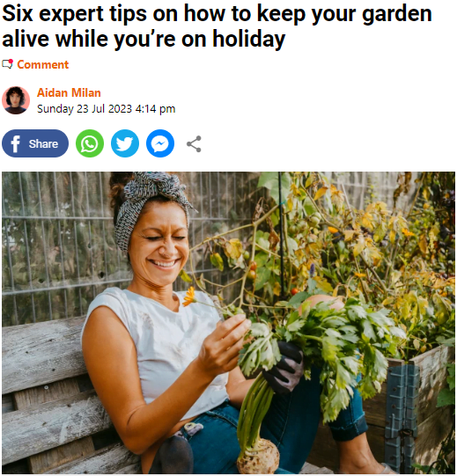The width and height of the screenshot is (457, 476).
Task: Click the word Share on Facebook button
Action: pos(43,144)
